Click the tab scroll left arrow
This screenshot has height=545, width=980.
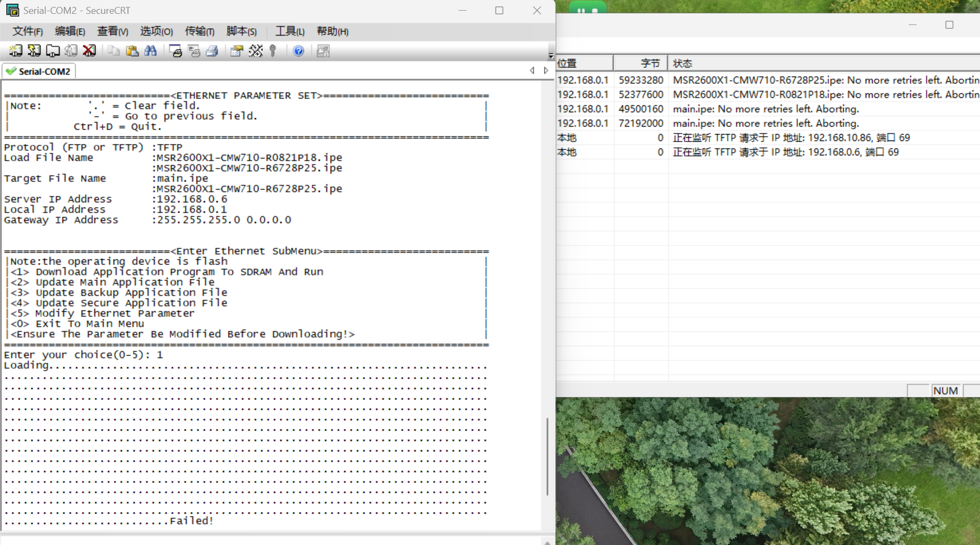532,70
